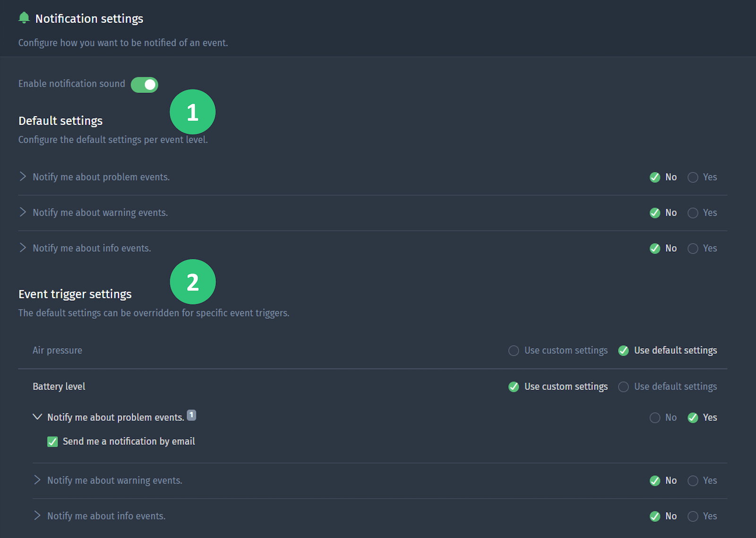Open the Notify me about info events chevron under Battery level
The image size is (756, 538).
[x=37, y=516]
